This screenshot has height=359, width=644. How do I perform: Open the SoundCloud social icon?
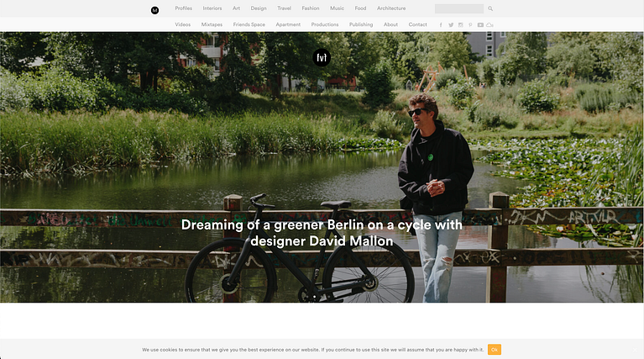[x=490, y=25]
